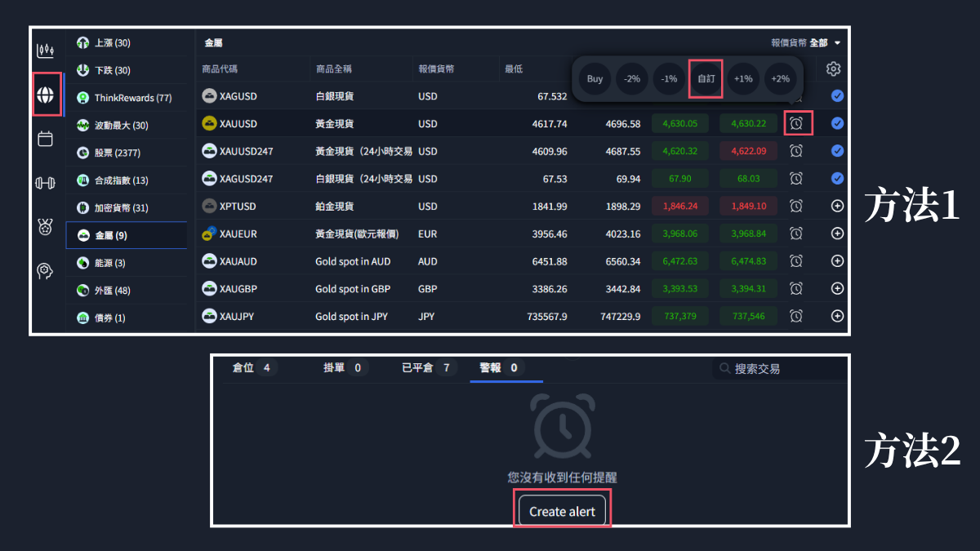Add XAUAUD to watchlist with plus

pos(837,261)
